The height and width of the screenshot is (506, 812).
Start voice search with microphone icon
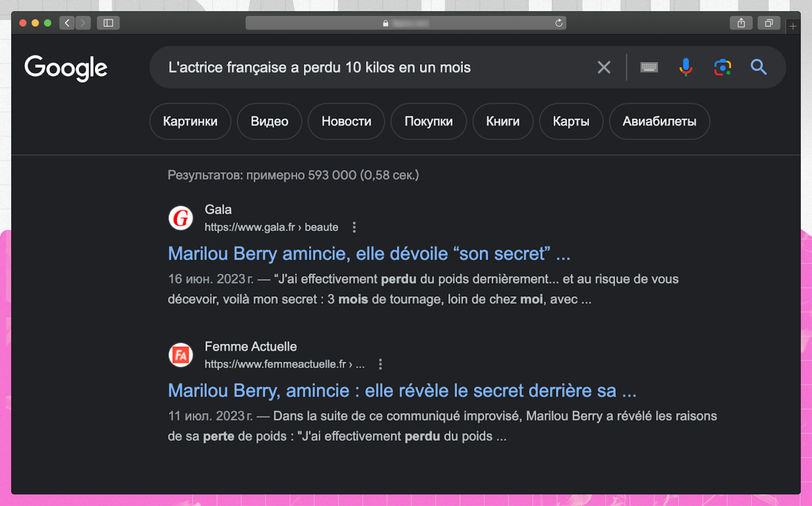pos(685,67)
